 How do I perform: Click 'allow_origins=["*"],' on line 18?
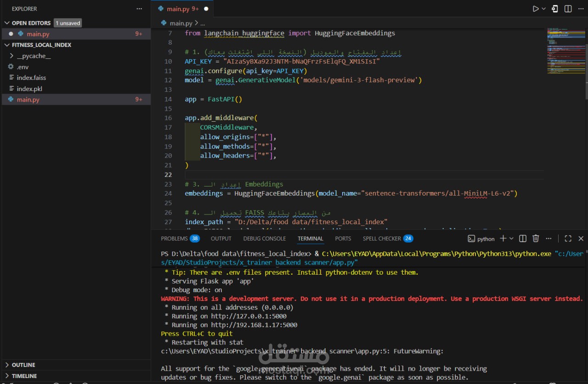(x=238, y=137)
